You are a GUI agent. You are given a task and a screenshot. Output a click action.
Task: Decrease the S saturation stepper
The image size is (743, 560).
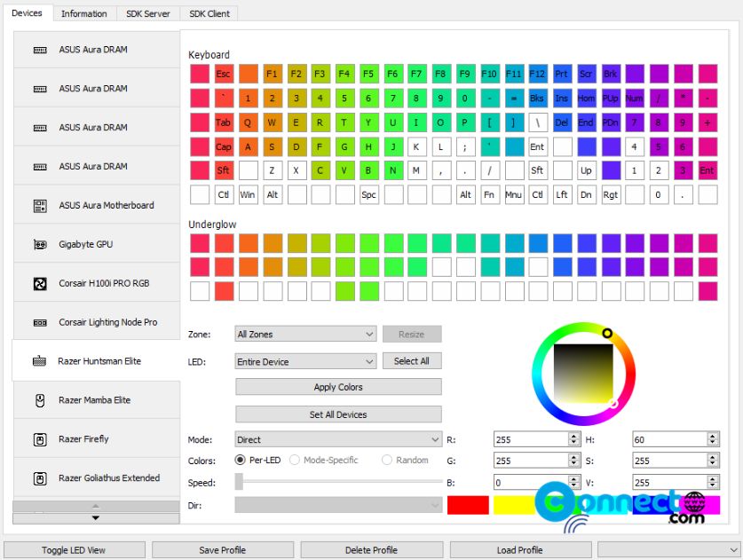[713, 464]
